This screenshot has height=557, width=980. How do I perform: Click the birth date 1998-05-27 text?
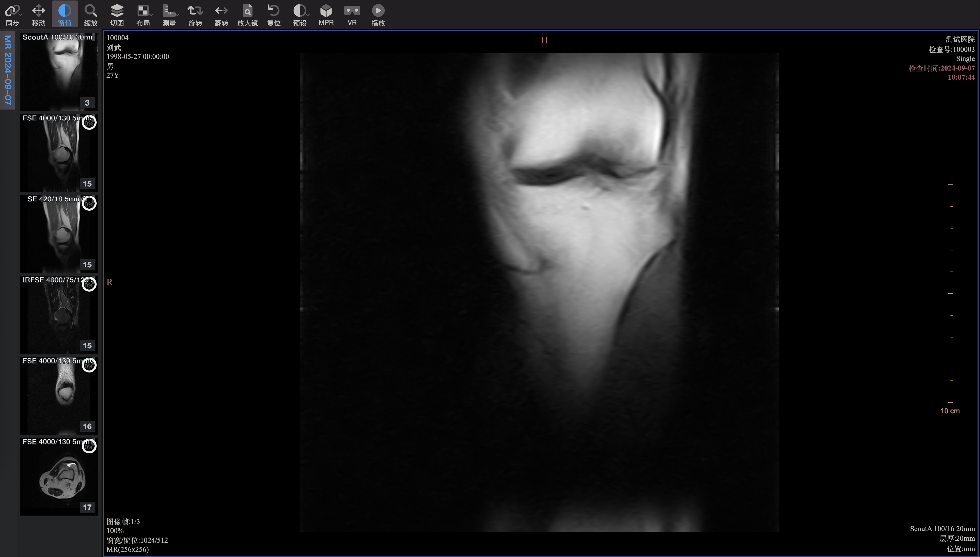[x=138, y=57]
